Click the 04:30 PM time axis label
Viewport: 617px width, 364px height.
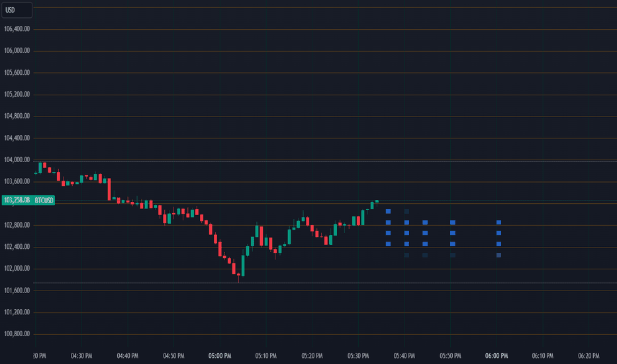click(81, 356)
